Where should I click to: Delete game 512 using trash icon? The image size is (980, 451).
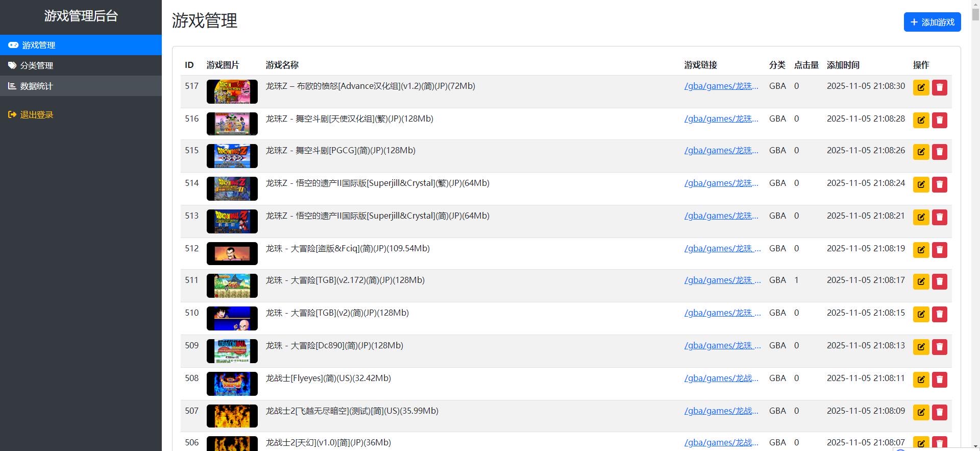tap(939, 250)
